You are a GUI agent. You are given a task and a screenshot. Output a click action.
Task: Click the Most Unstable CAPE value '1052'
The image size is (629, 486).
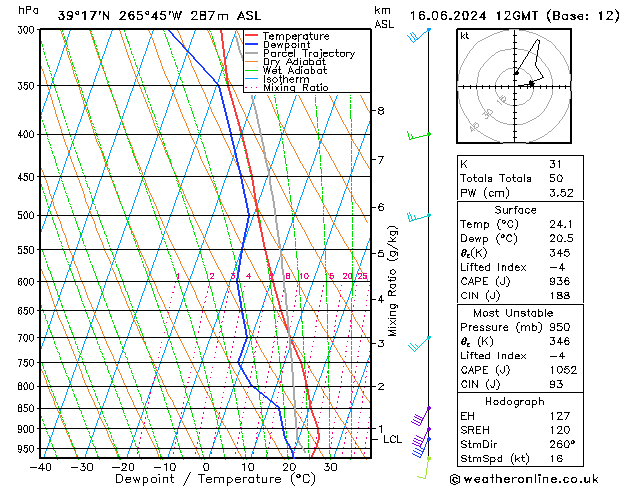click(x=563, y=370)
